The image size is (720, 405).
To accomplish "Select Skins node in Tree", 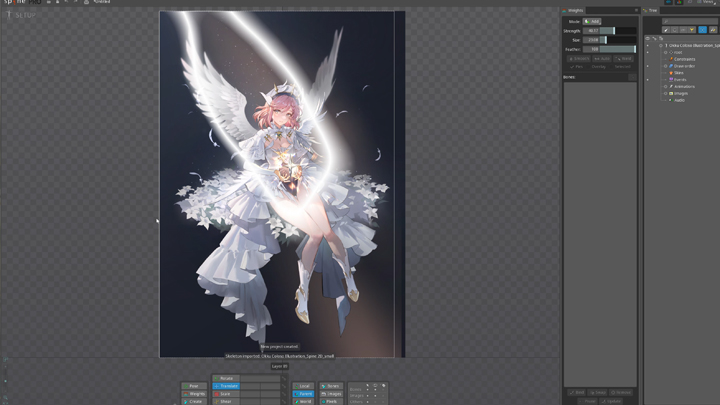I will click(x=676, y=73).
